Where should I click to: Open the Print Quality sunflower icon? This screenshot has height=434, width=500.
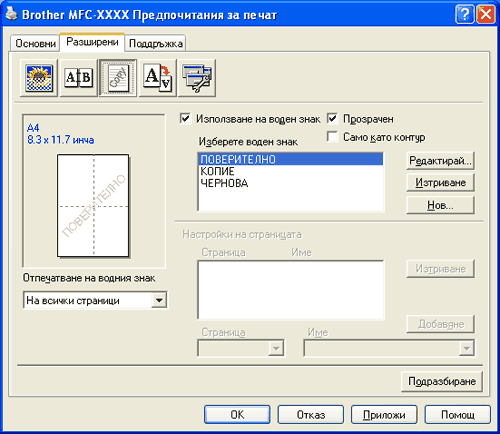point(39,78)
